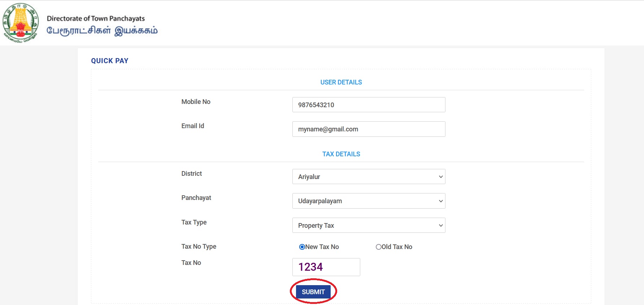Click the QUICK PAY heading

click(x=110, y=61)
